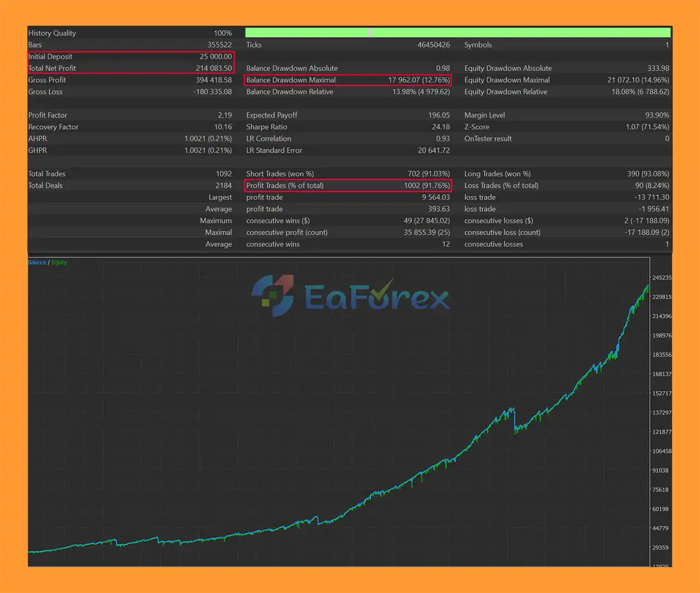Click the Balance Drawdown Maximal value
Viewport: 700px width, 593px height.
(418, 80)
